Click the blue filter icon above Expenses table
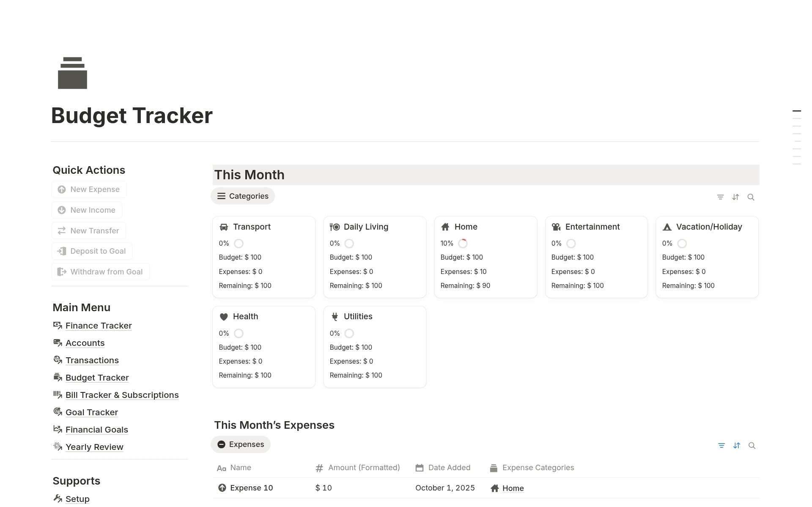The image size is (812, 507). [721, 445]
